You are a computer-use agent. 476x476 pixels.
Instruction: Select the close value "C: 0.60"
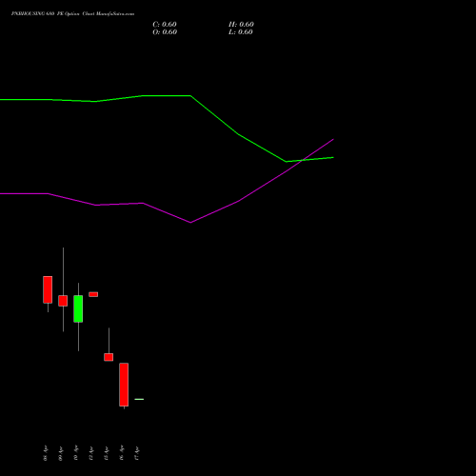click(x=165, y=25)
